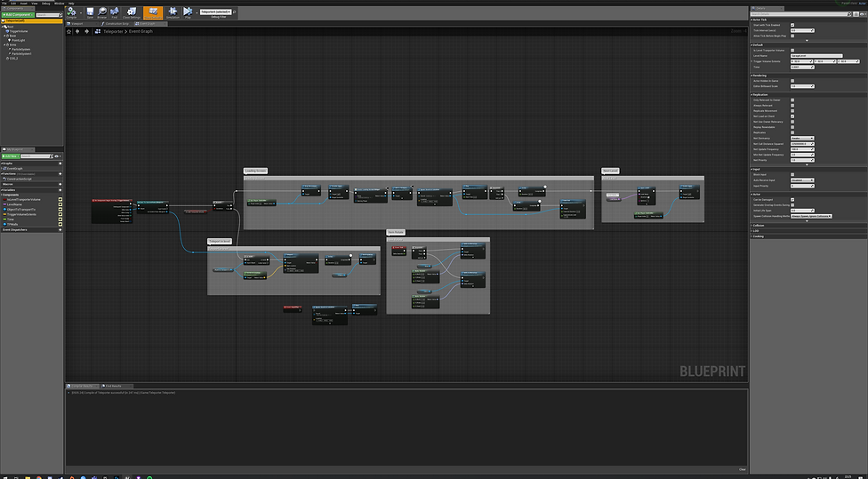Open Spawn Collision Handling Method dropdown

[811, 216]
